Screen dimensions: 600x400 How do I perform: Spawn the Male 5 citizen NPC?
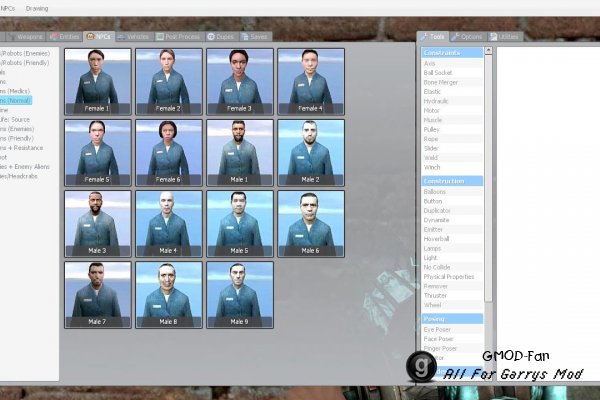tap(240, 224)
